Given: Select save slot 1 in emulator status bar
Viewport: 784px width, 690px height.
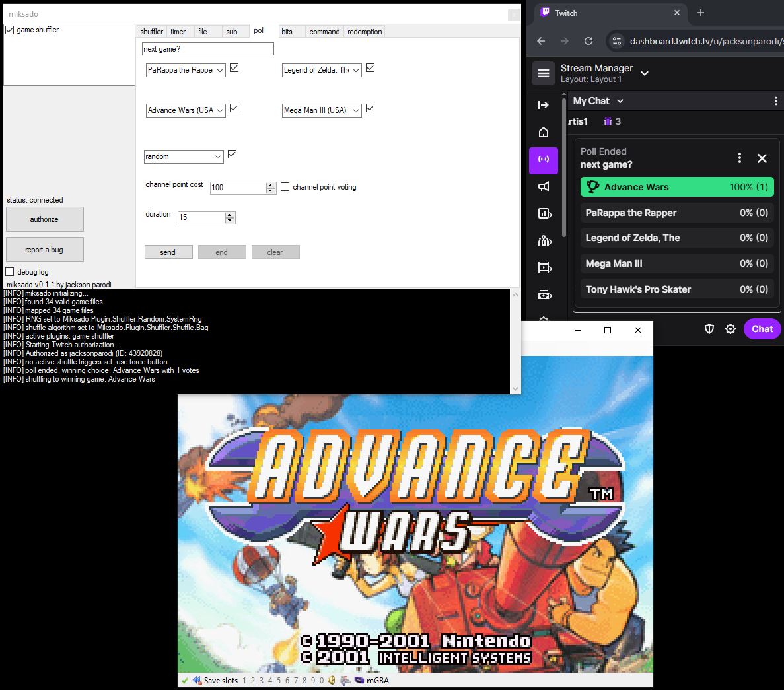Looking at the screenshot, I should (x=244, y=681).
